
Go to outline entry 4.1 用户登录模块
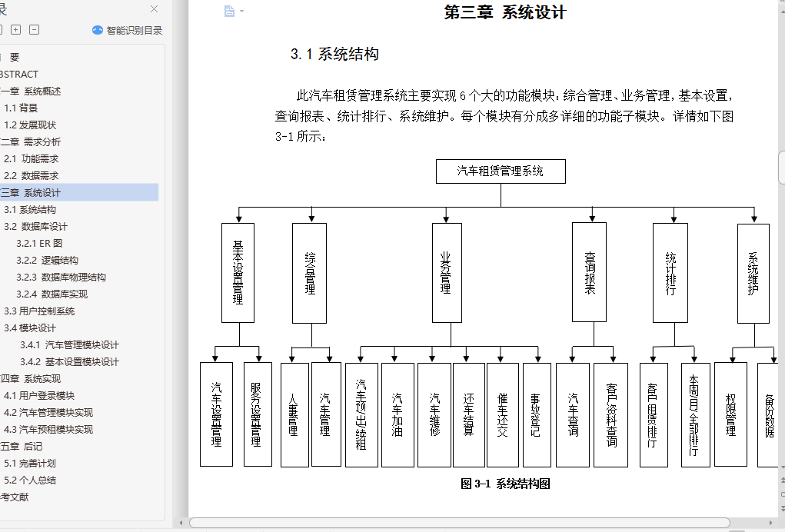point(39,396)
